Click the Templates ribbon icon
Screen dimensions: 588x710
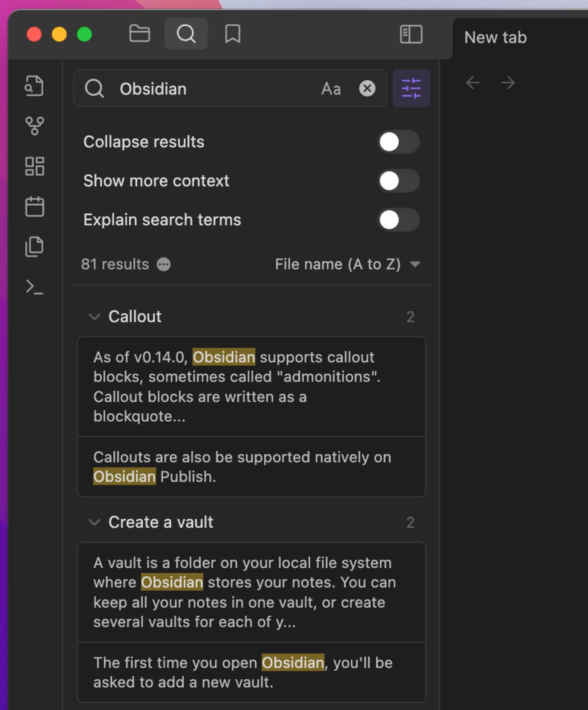click(x=34, y=246)
